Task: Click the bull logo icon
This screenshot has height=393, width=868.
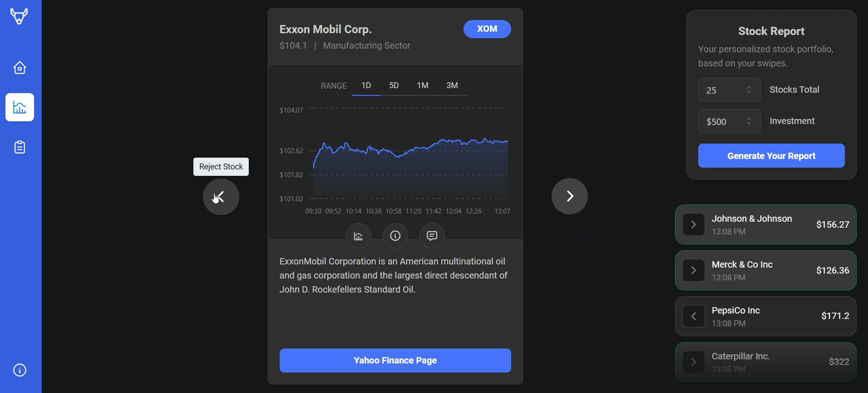Action: click(x=19, y=16)
